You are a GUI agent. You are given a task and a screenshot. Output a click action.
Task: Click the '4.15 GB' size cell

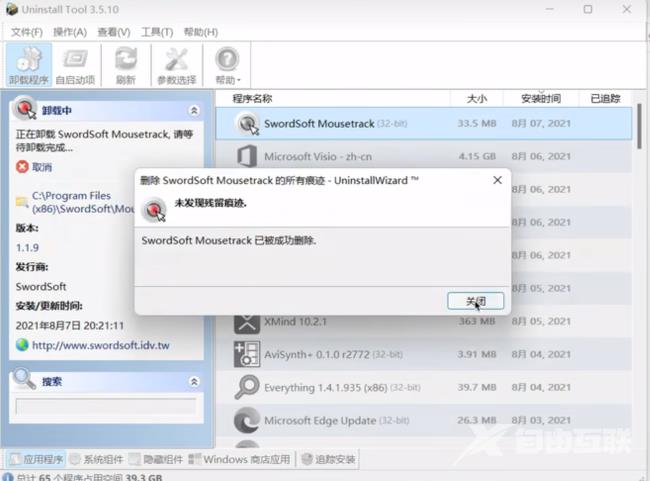[x=477, y=156]
